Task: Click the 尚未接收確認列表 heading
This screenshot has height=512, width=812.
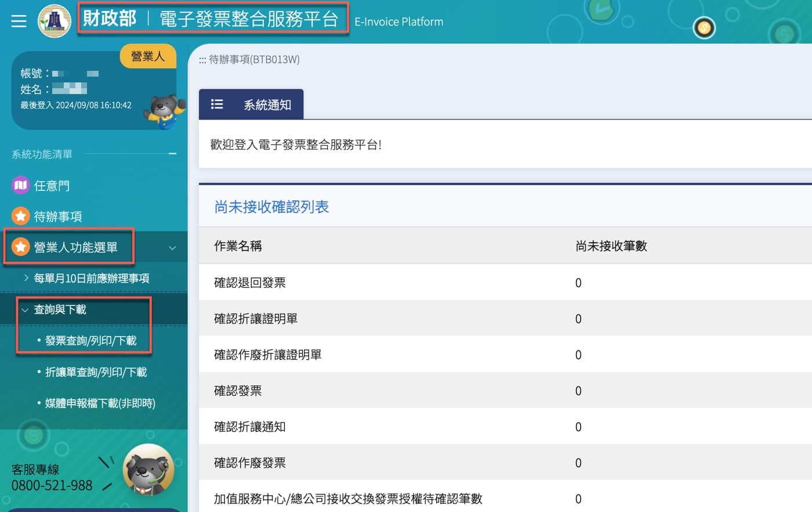Action: 271,207
